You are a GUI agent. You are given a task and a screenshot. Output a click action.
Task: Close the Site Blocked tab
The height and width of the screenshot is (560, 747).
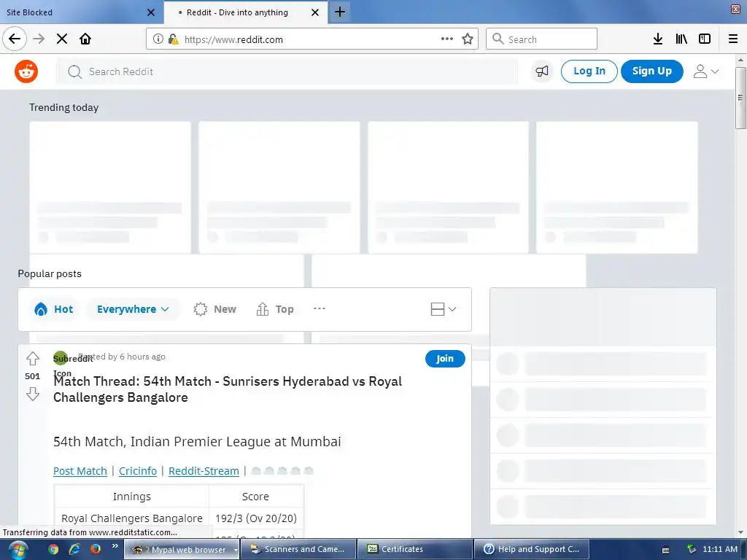point(151,12)
